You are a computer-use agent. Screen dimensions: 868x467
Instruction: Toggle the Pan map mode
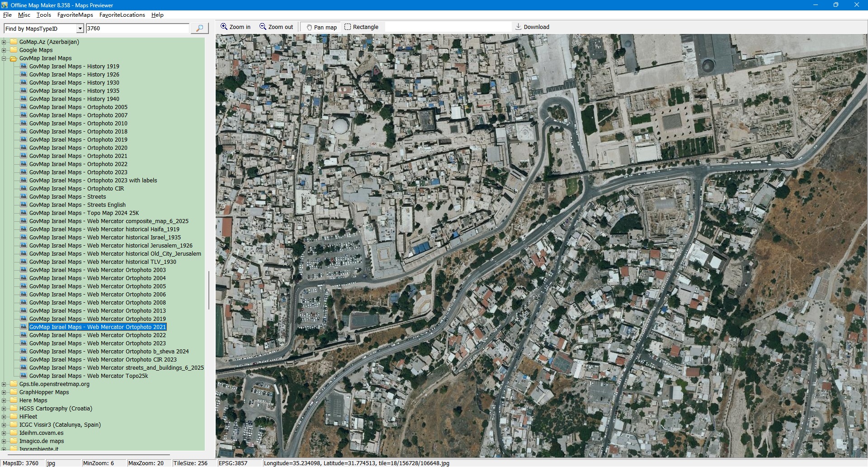coord(321,27)
